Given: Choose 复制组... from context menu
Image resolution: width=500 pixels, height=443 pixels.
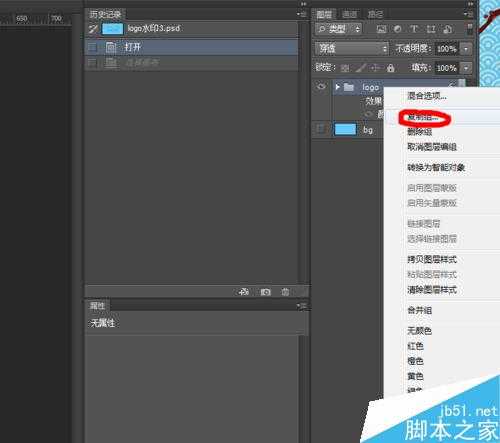Looking at the screenshot, I should (x=423, y=117).
